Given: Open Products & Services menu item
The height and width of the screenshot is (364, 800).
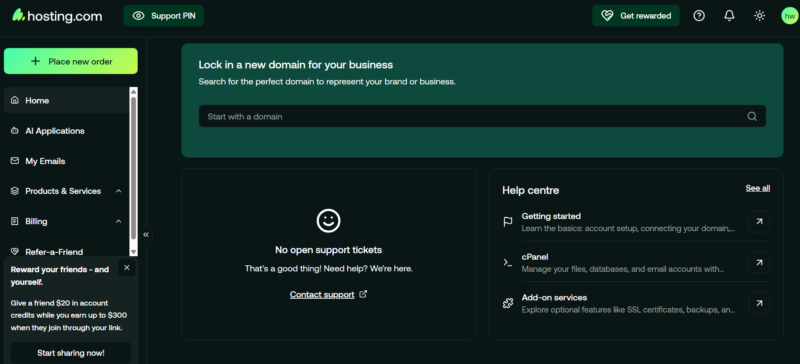Looking at the screenshot, I should (x=66, y=191).
